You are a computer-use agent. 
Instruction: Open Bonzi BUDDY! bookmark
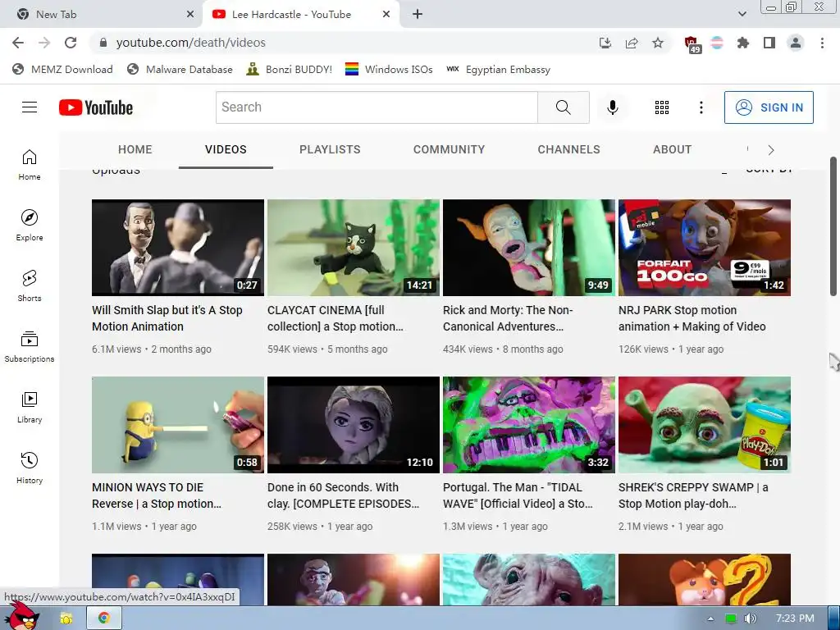click(290, 70)
